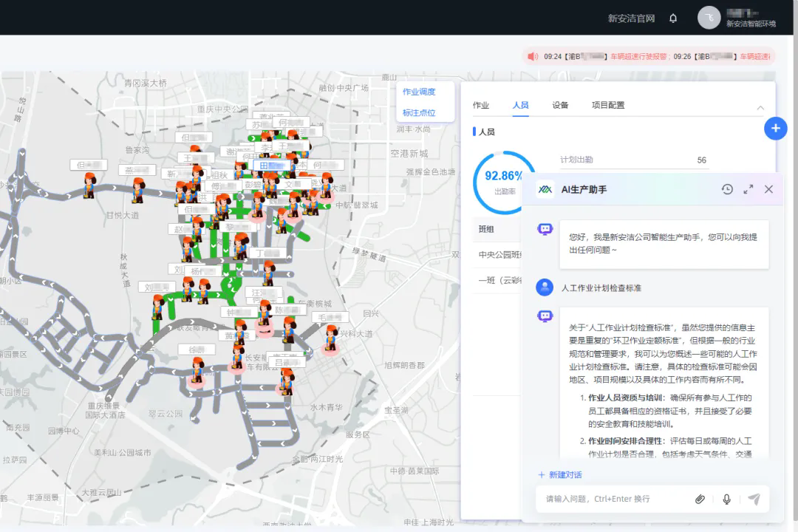
Task: Focus the AI question input field
Action: pyautogui.click(x=613, y=499)
